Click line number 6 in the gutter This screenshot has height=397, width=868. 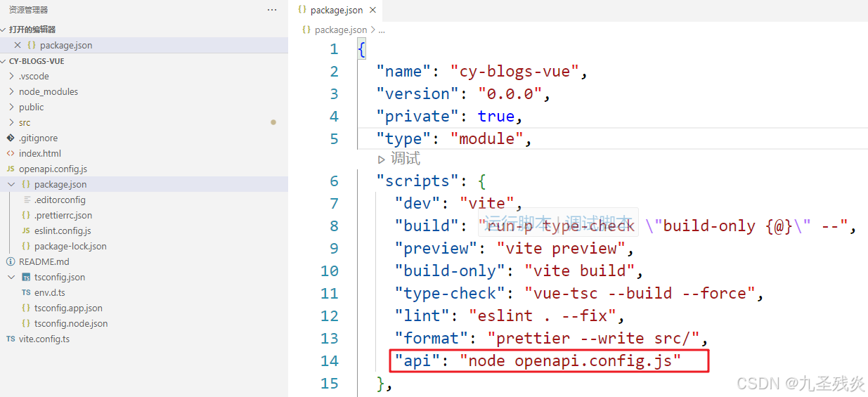point(334,181)
